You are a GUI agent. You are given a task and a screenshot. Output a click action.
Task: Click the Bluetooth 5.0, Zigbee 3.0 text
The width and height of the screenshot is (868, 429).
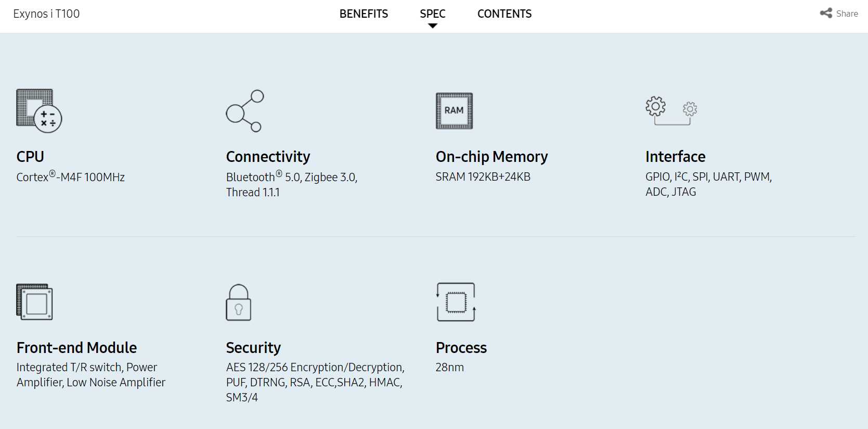[292, 176]
